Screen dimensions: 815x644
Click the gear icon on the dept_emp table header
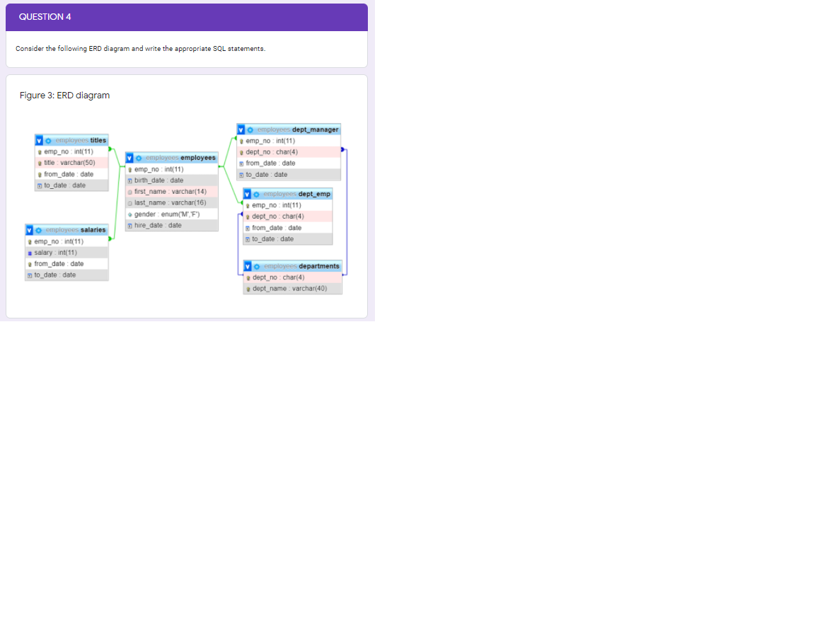tap(255, 193)
